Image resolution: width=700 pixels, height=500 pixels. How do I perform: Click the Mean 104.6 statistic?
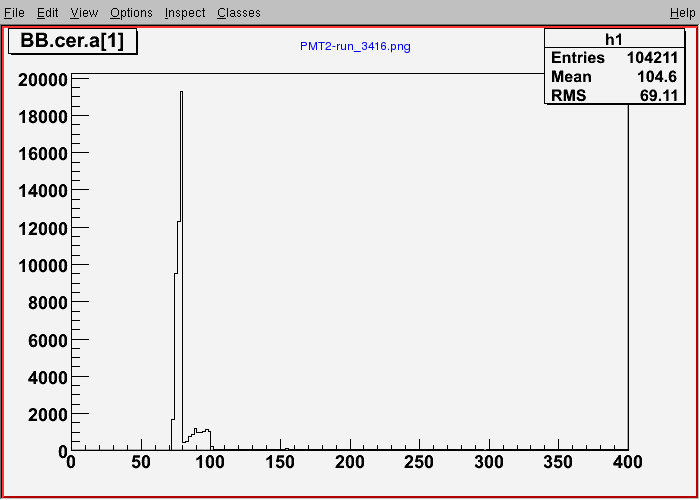coord(614,77)
